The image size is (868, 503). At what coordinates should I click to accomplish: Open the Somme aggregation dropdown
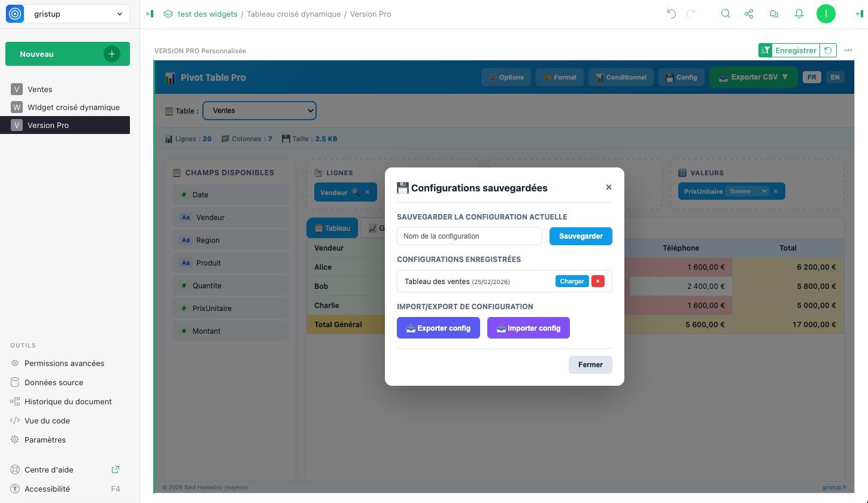tap(748, 191)
